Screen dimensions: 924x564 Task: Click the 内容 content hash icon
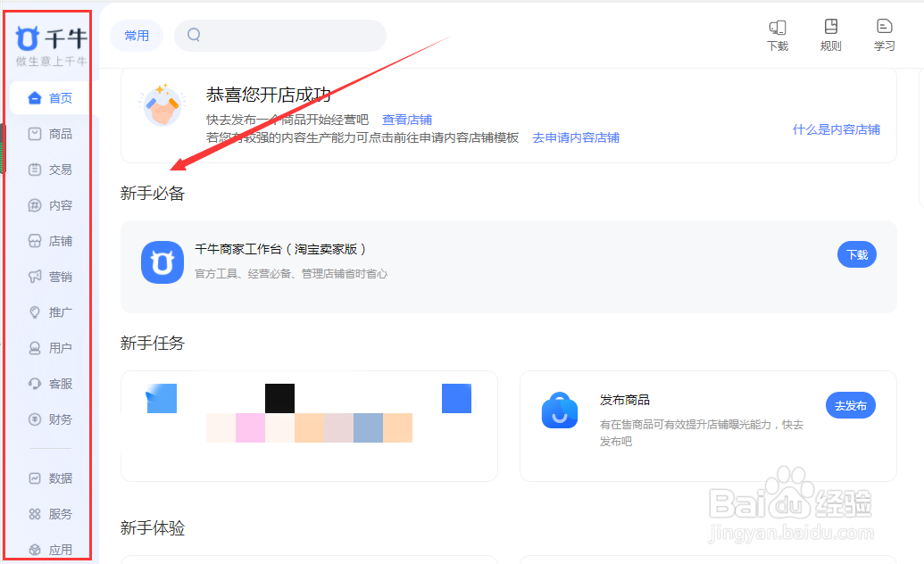35,205
